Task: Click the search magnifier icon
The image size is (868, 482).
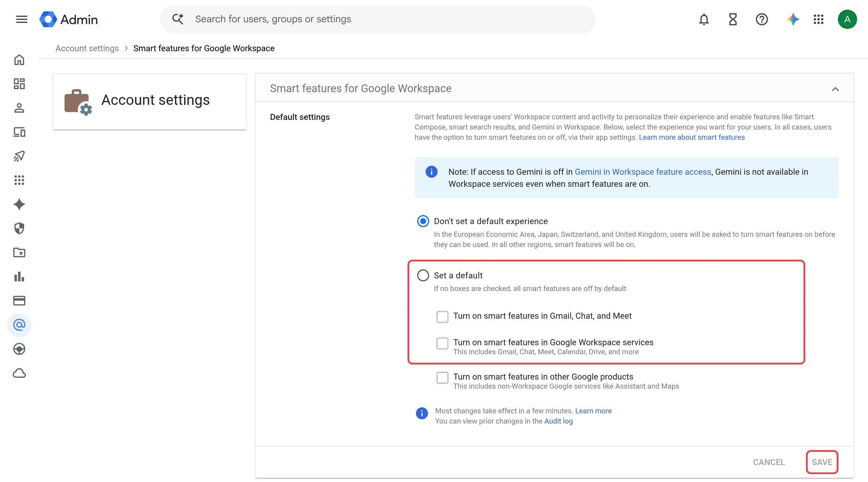Action: click(178, 19)
